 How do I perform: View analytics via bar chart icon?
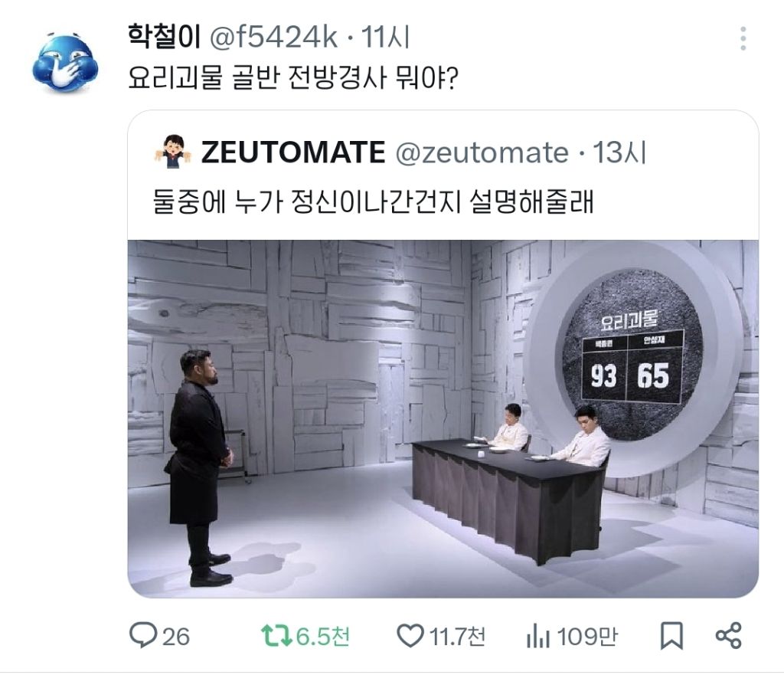(x=538, y=637)
